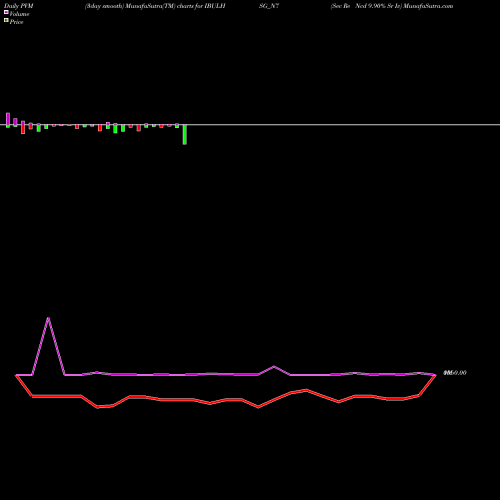Click the Price legend swatch
Image resolution: width=500 pixels, height=500 pixels.
(x=6, y=20)
